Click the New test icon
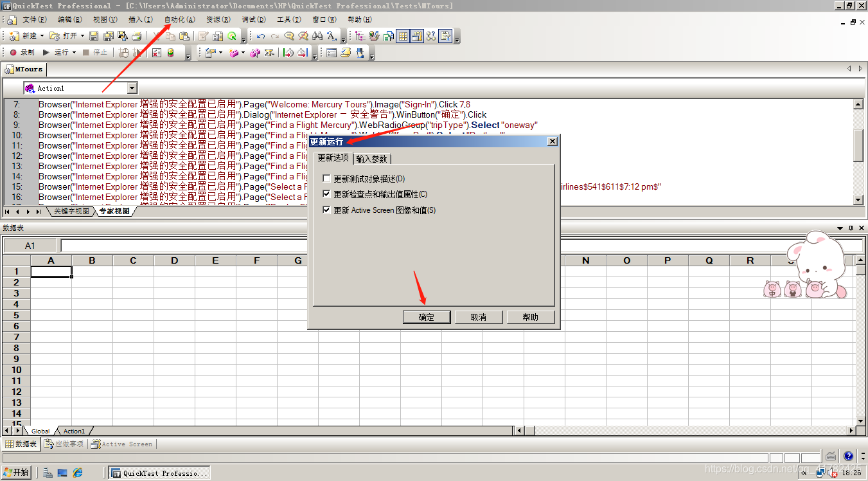 click(x=13, y=36)
